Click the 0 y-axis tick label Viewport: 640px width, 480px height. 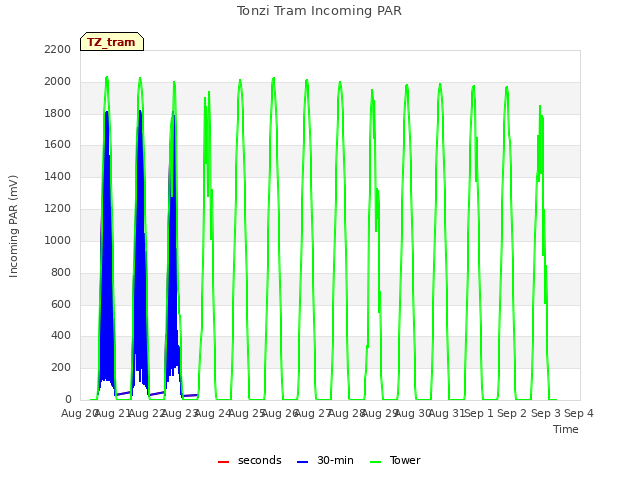coord(68,399)
